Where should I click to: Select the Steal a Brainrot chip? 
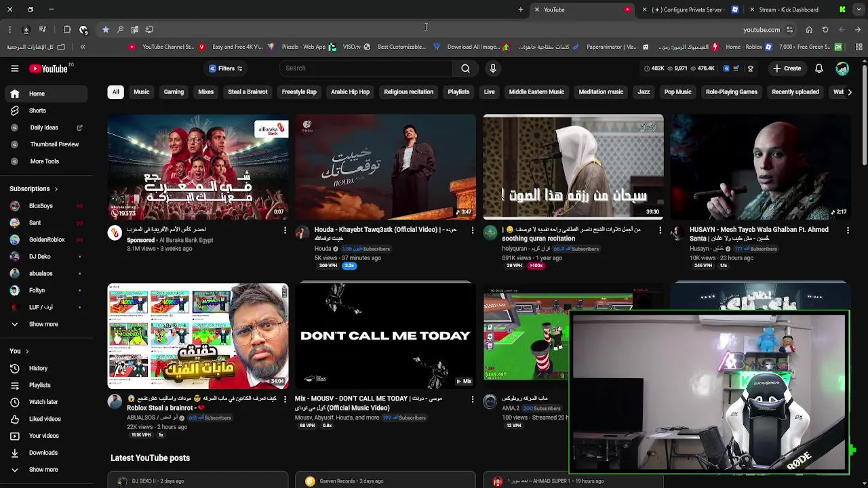pos(248,92)
